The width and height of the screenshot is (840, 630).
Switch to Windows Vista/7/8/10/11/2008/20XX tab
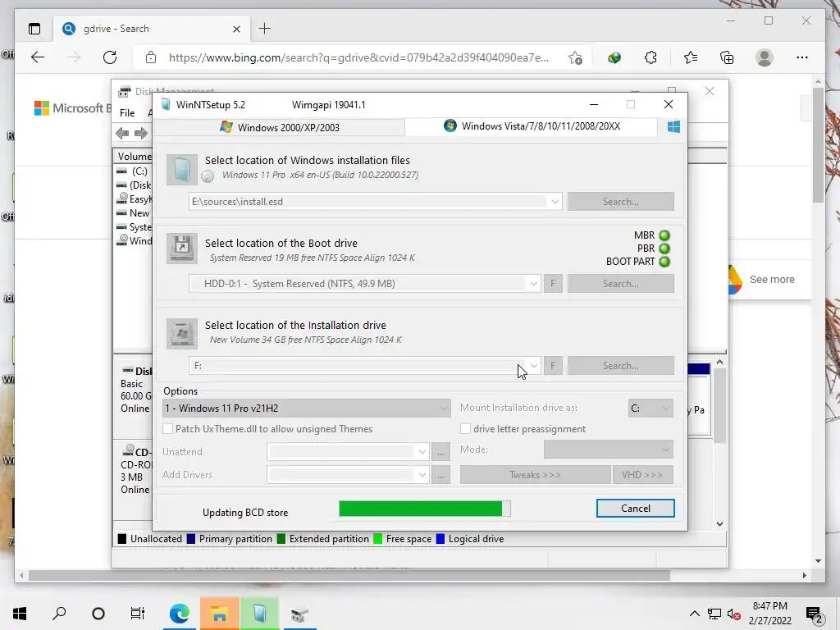(x=532, y=126)
